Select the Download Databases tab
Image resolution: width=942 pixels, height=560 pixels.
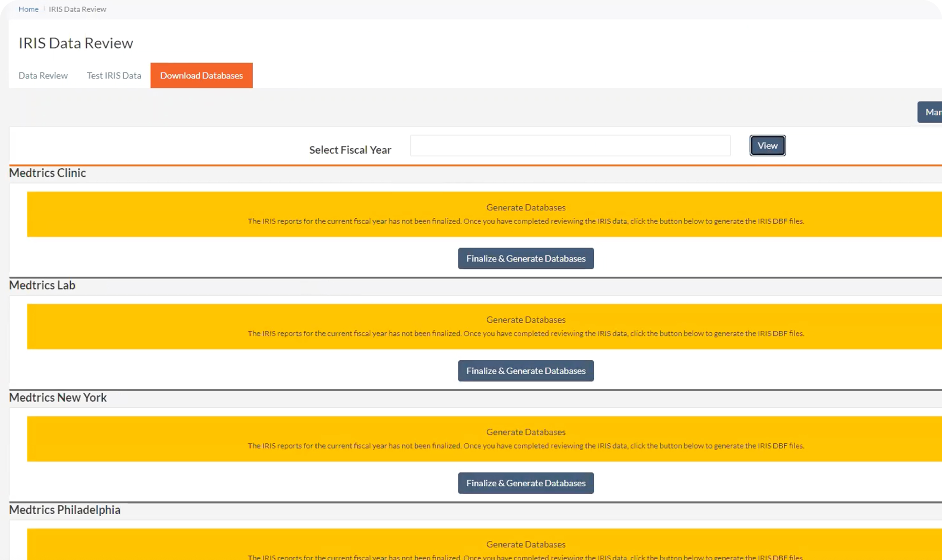pos(201,75)
